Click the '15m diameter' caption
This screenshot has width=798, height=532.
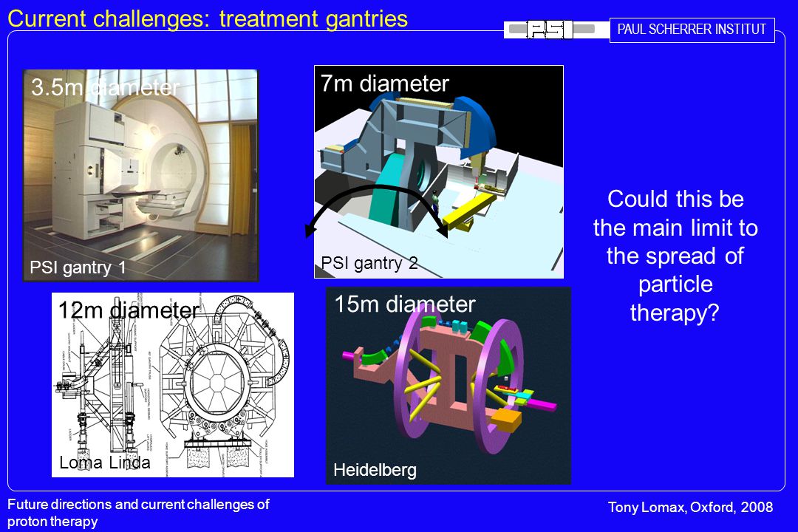[405, 304]
